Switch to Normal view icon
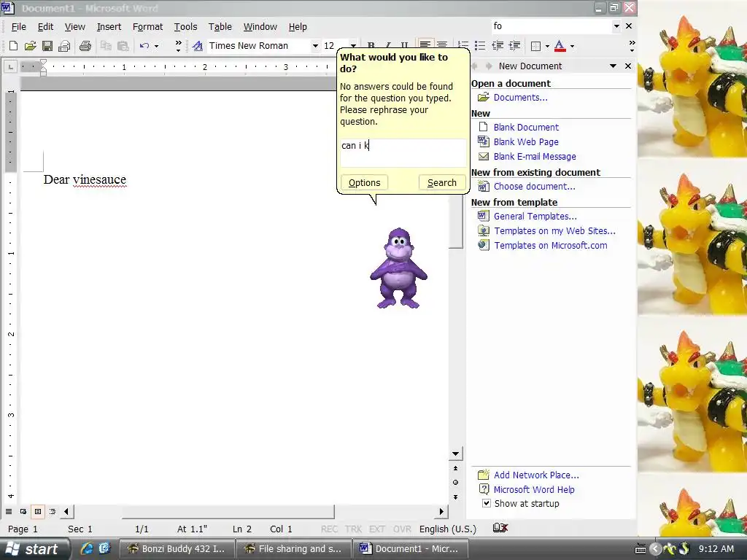Image resolution: width=747 pixels, height=560 pixels. (9, 511)
